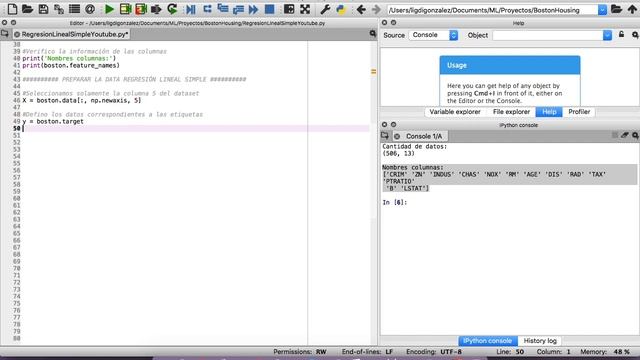Click the yellow warning marker in editor margin
This screenshot has height=360, width=640.
373,72
